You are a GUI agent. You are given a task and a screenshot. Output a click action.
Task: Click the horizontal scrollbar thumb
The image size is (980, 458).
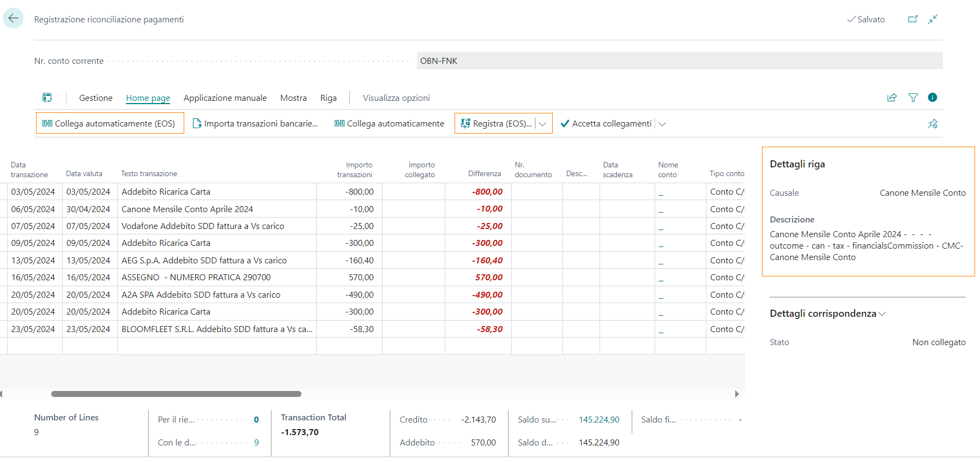click(176, 394)
